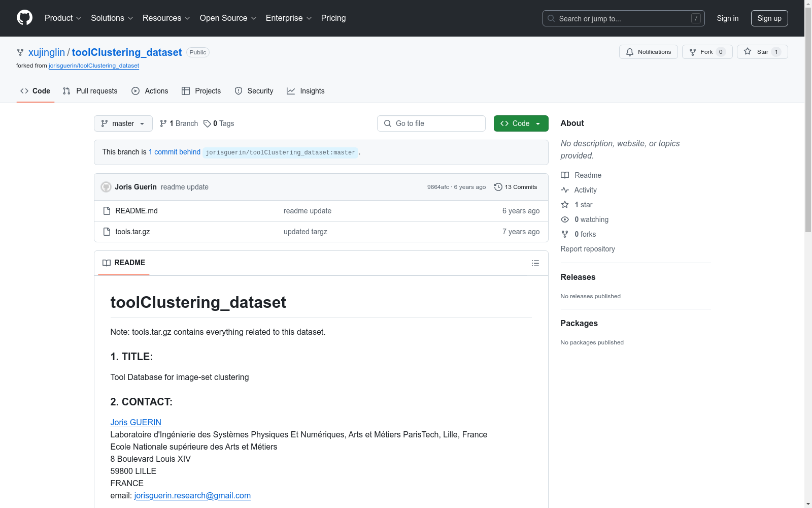Viewport: 812px width, 508px height.
Task: Open the Open Source dropdown
Action: [228, 18]
